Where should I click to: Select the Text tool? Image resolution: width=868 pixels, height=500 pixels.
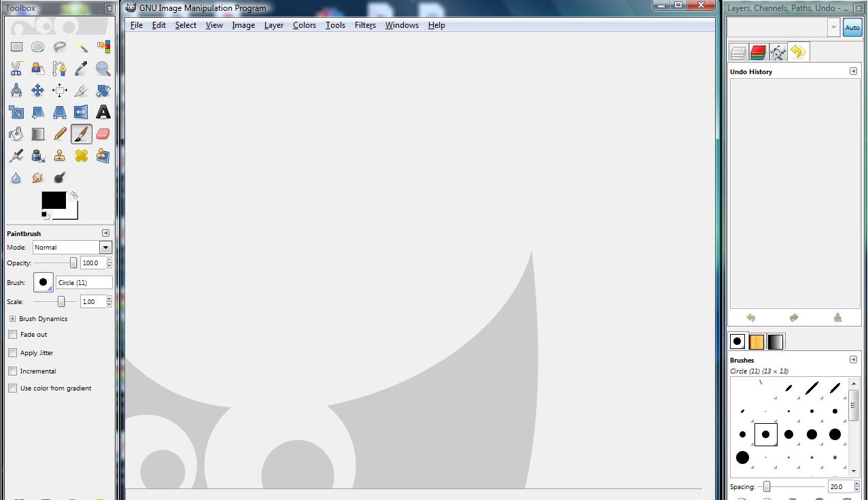(x=103, y=112)
